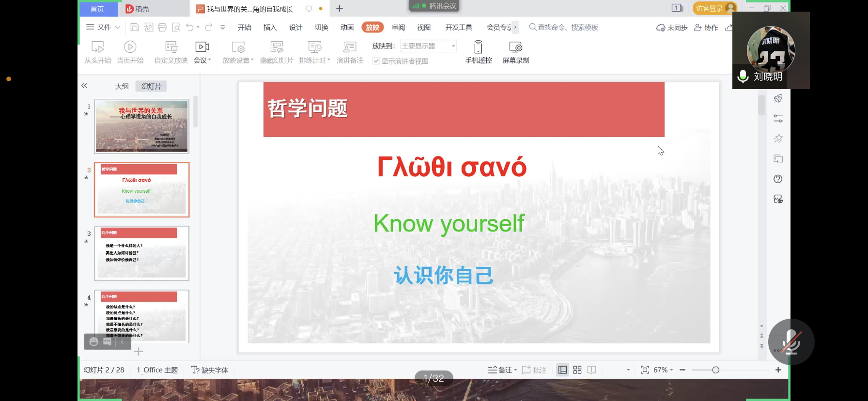
Task: Open phone remote control (手机遥控)
Action: click(478, 52)
